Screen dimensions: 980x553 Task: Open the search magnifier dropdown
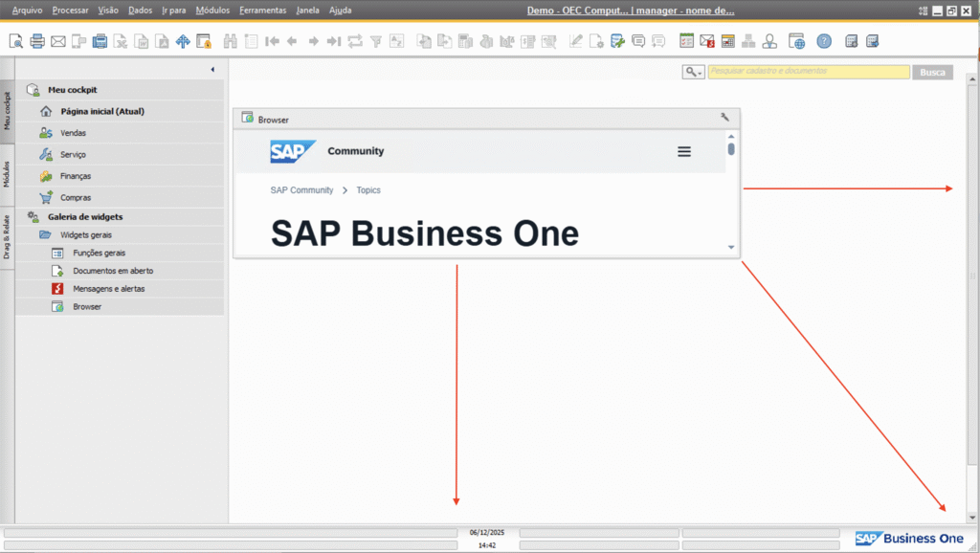point(693,72)
